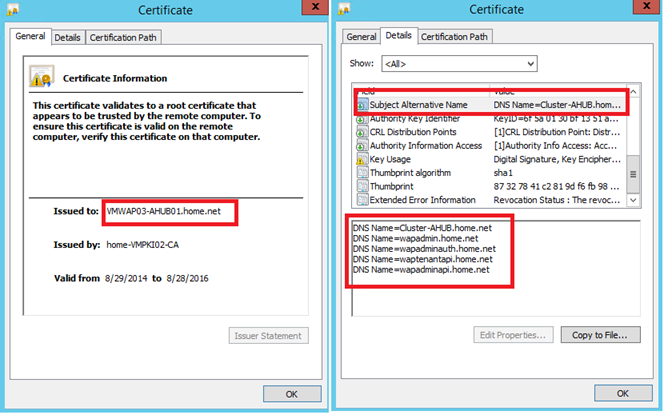Click DNS Name=Cluster-AHUB.home.net in value box

click(422, 228)
